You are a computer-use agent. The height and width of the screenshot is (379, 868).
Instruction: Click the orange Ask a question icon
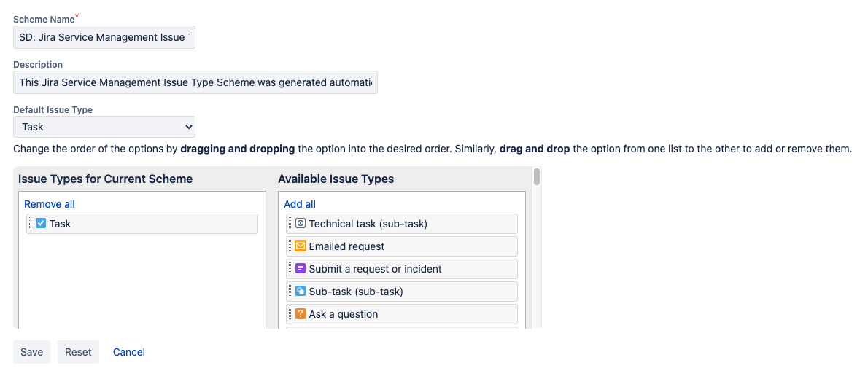click(x=300, y=314)
